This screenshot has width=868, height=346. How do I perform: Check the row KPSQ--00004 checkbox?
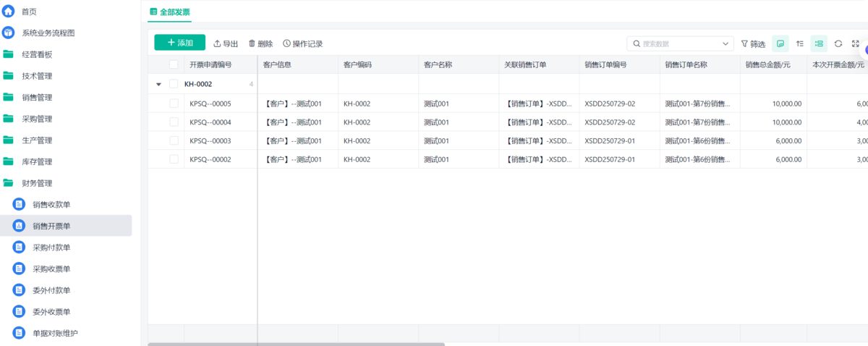(x=174, y=122)
